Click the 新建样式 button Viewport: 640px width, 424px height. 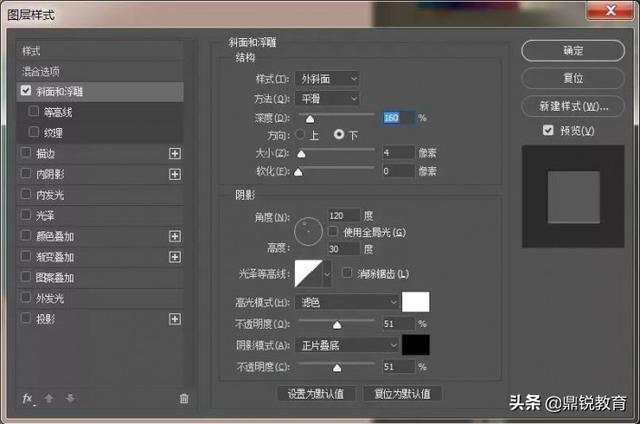click(x=573, y=106)
